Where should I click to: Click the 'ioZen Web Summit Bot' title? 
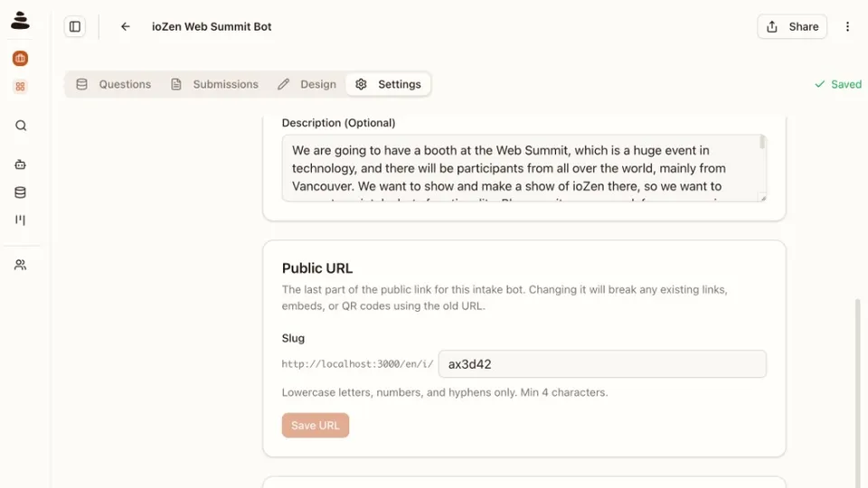[x=212, y=26]
